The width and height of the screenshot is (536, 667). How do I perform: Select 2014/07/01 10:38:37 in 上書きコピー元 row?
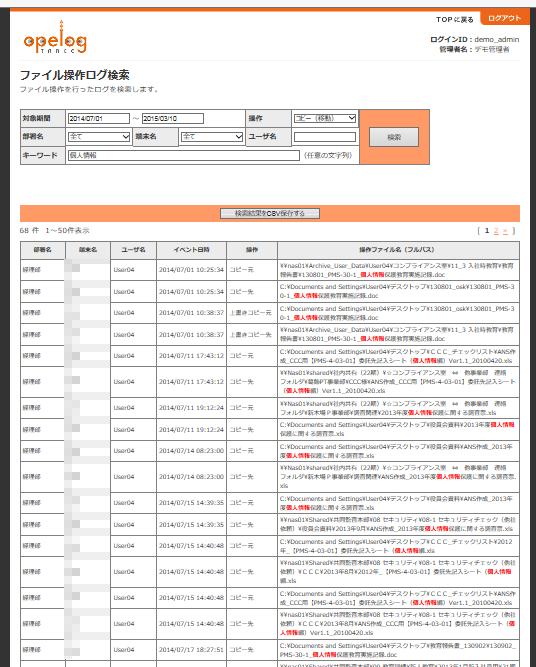[x=191, y=313]
